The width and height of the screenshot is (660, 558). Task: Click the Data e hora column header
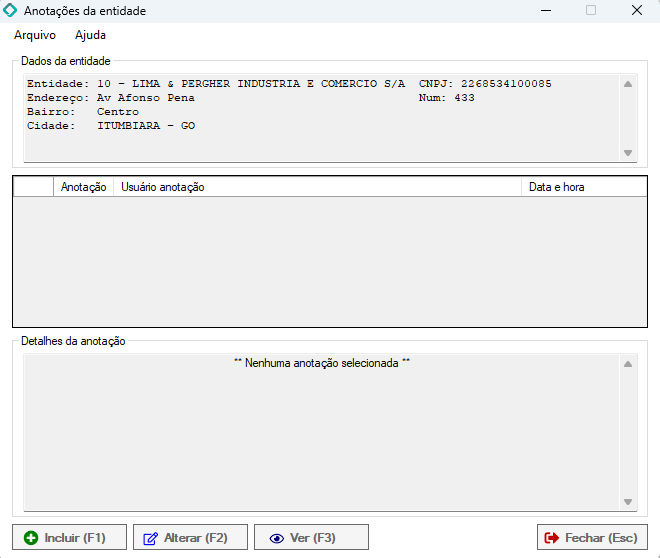click(580, 187)
